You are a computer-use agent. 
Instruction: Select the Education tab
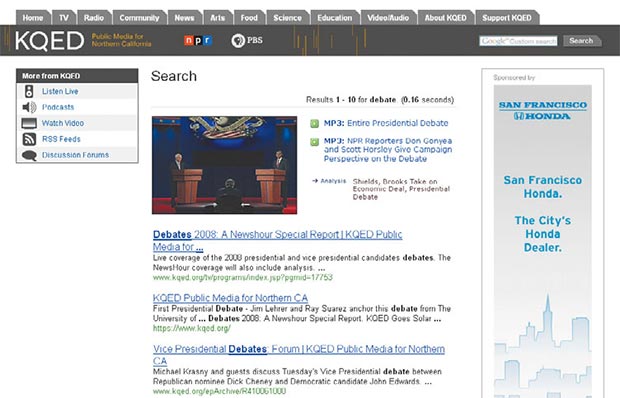(335, 18)
